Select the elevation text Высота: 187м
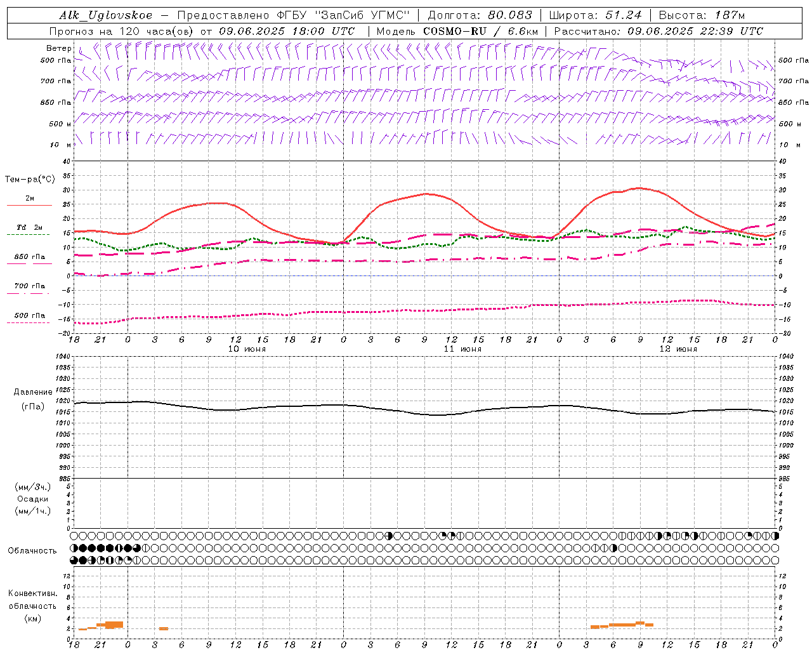 [x=702, y=15]
